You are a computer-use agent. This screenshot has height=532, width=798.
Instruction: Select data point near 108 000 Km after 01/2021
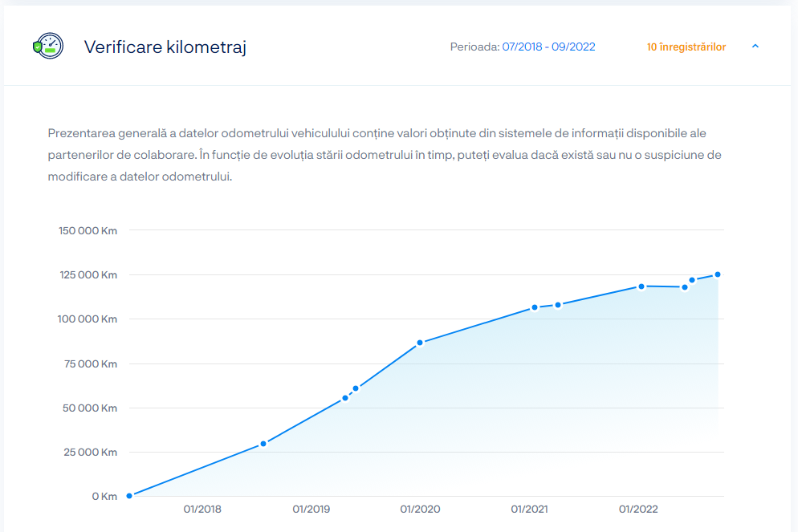point(558,305)
